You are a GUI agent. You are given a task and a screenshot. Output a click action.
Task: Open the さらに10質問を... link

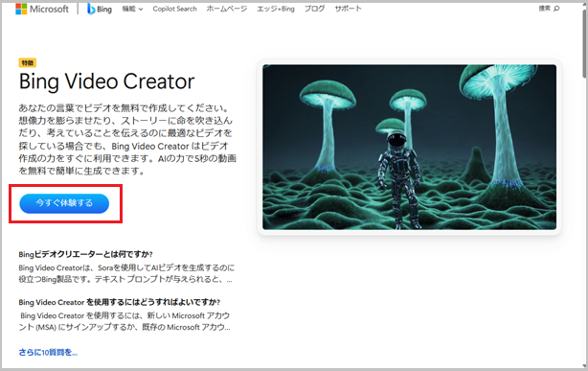48,352
